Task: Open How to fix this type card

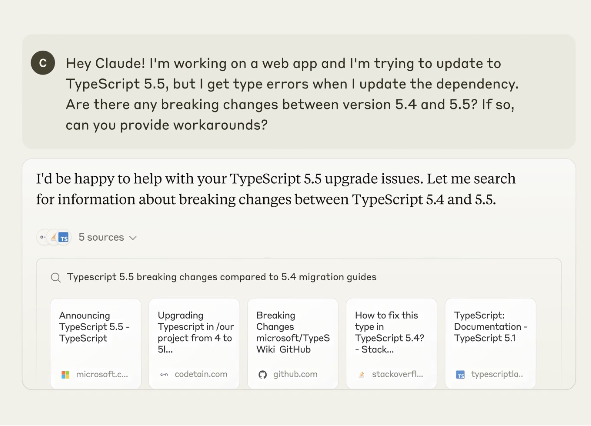Action: (392, 343)
